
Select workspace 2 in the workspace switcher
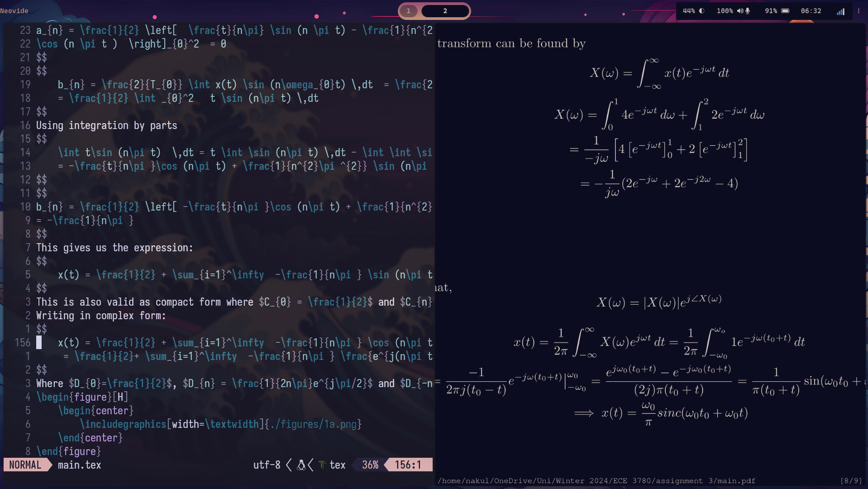click(x=445, y=11)
